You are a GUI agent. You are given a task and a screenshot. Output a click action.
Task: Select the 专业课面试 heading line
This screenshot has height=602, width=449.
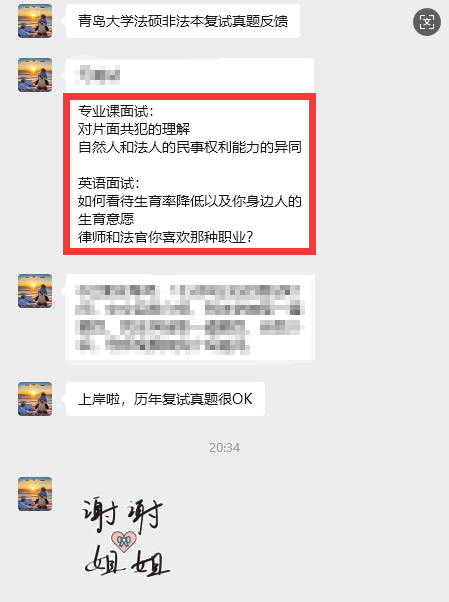click(116, 111)
